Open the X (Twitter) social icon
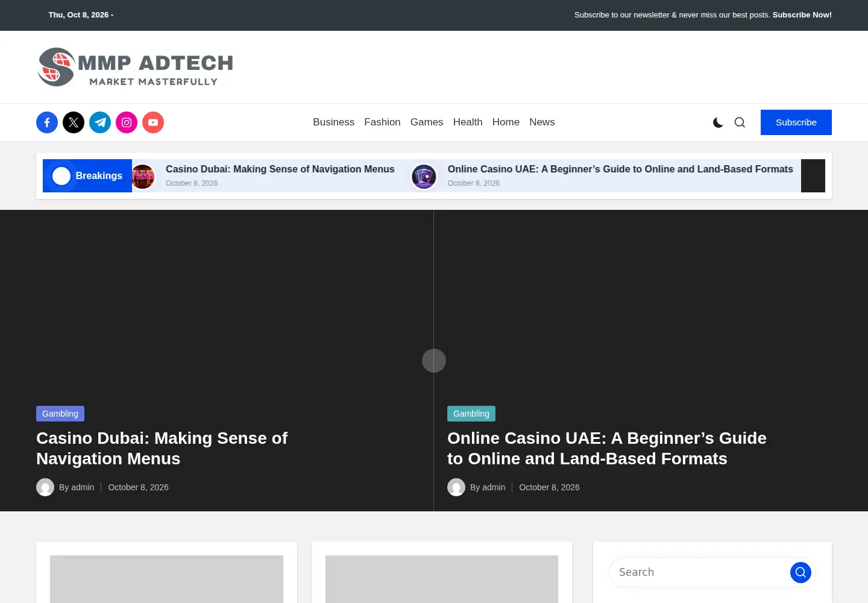 click(74, 122)
